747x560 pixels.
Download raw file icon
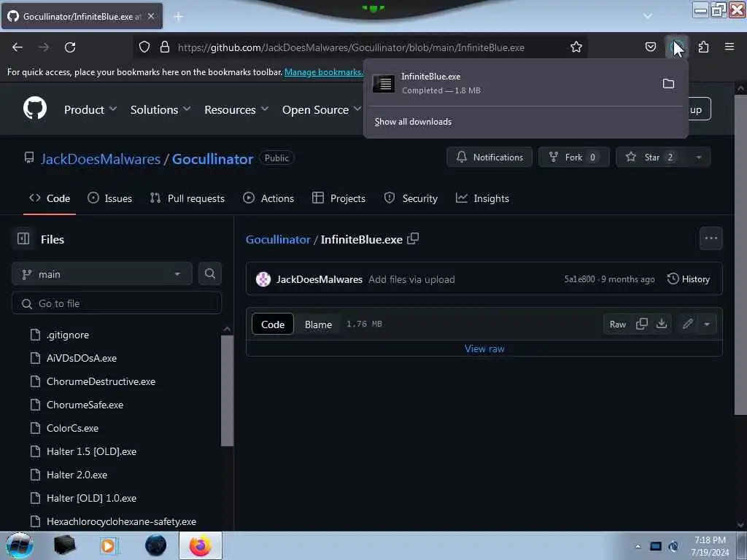tap(661, 324)
